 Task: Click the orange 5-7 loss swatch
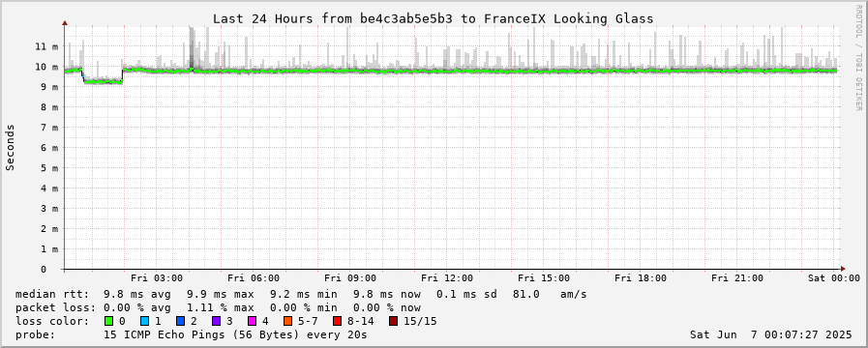(287, 321)
